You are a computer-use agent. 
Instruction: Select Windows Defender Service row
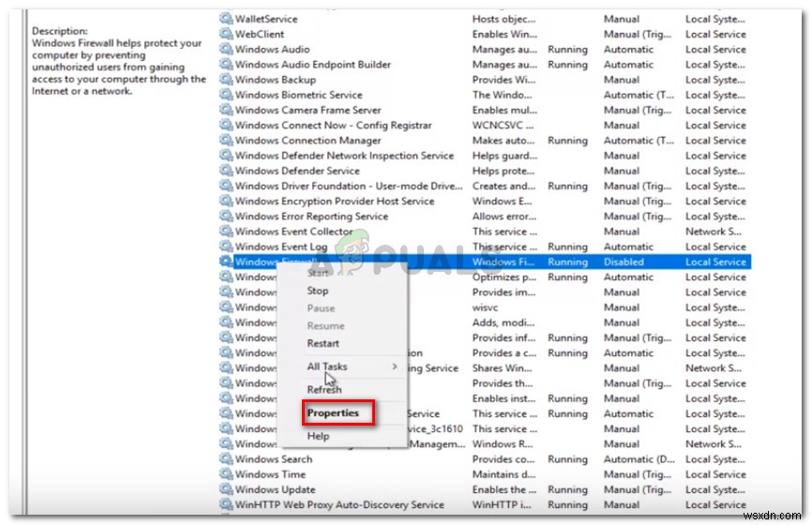tap(297, 171)
